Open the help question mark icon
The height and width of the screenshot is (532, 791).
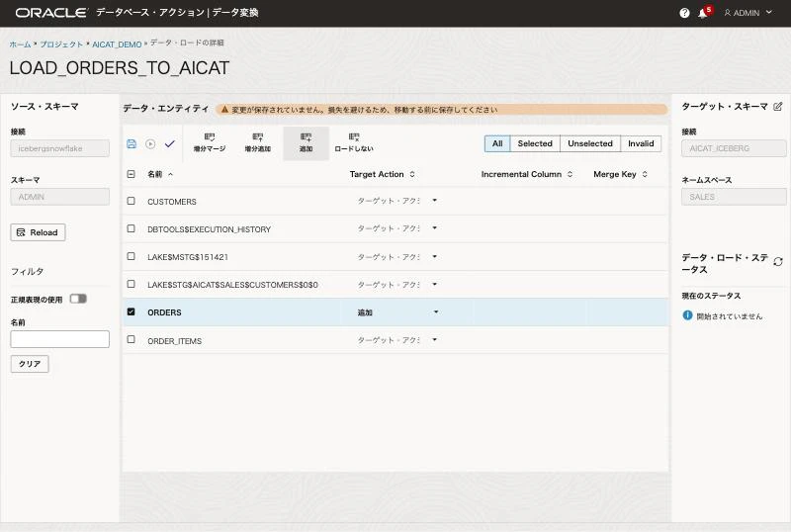(x=684, y=13)
